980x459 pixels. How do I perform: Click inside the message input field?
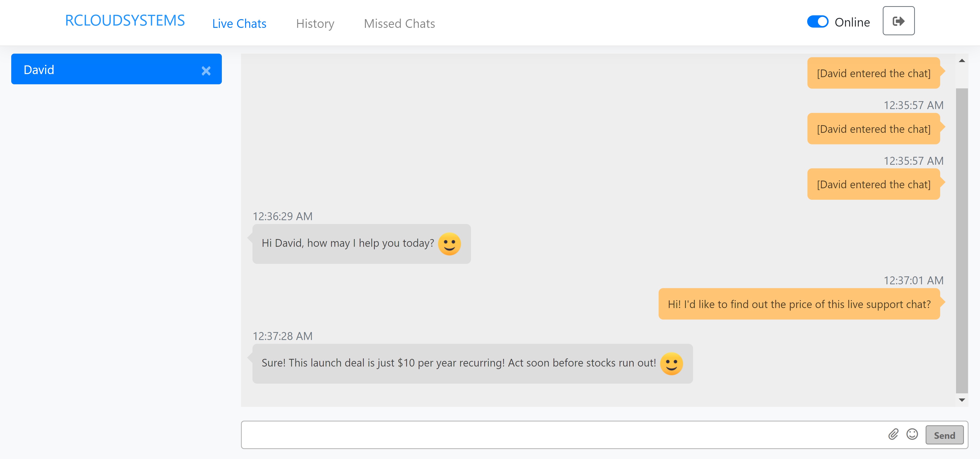click(533, 435)
